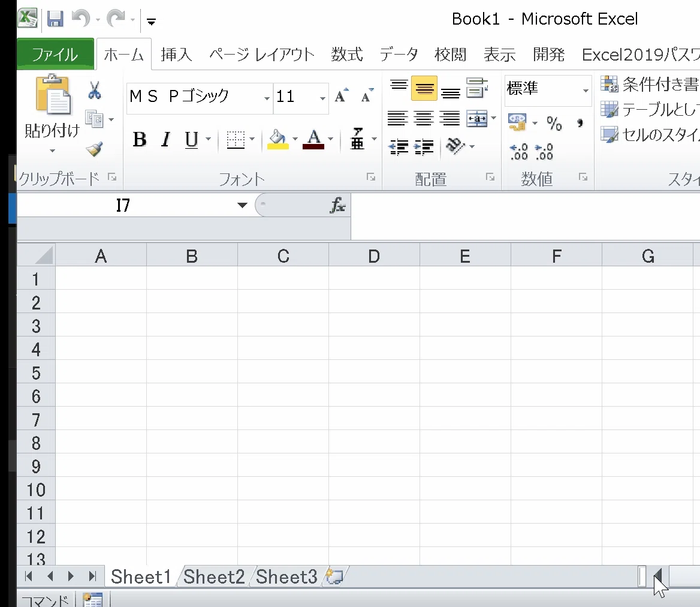Toggle Center horizontal alignment
This screenshot has width=700, height=607.
(423, 119)
